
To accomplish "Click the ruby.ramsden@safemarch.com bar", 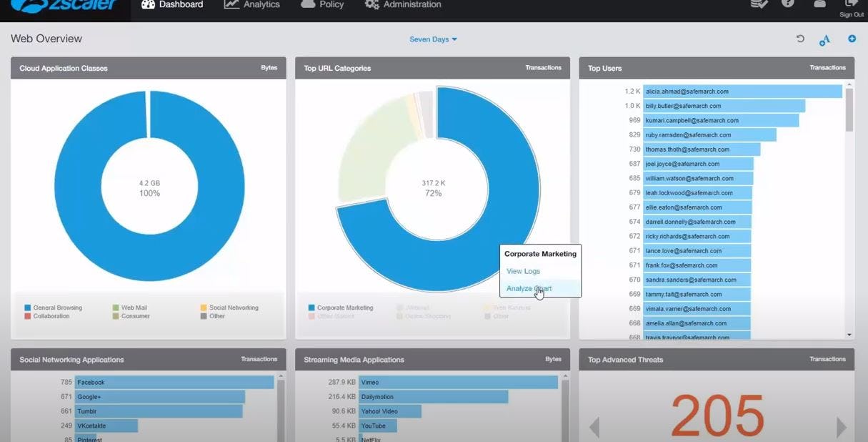I will pos(709,134).
